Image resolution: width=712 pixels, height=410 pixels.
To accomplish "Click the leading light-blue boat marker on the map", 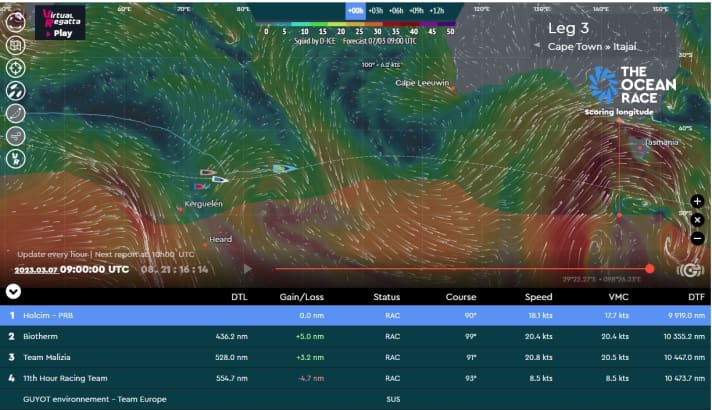I will coord(284,169).
